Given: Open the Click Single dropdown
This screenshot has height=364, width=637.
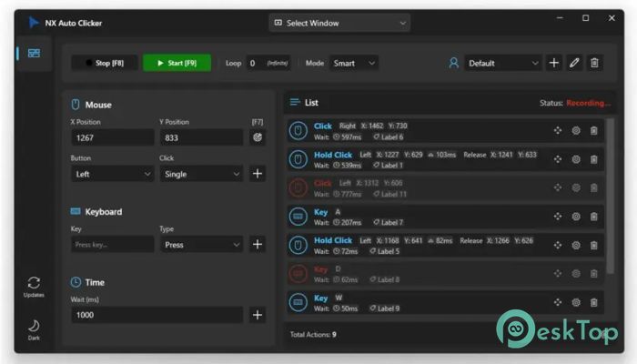Looking at the screenshot, I should (x=201, y=174).
